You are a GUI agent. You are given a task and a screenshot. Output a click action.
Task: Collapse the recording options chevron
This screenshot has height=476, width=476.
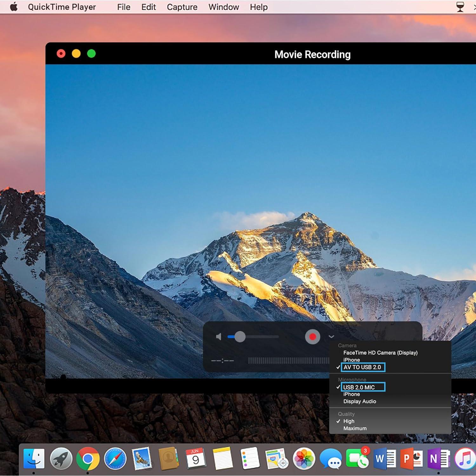pos(331,337)
